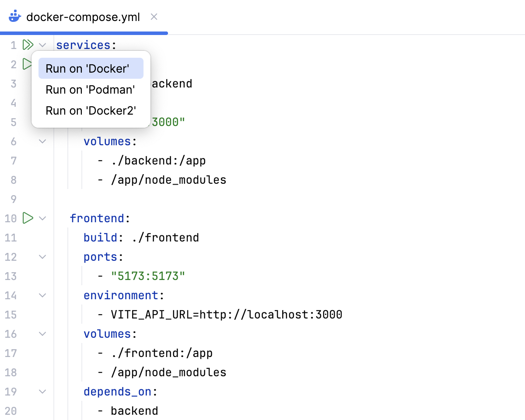Click the 'frontend' key text
This screenshot has height=420, width=525.
[x=97, y=218]
